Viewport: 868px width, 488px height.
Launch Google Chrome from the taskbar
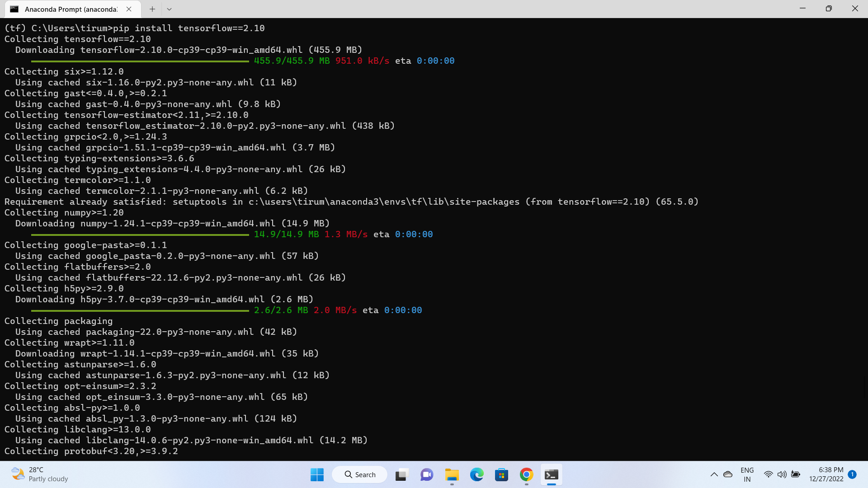point(526,474)
